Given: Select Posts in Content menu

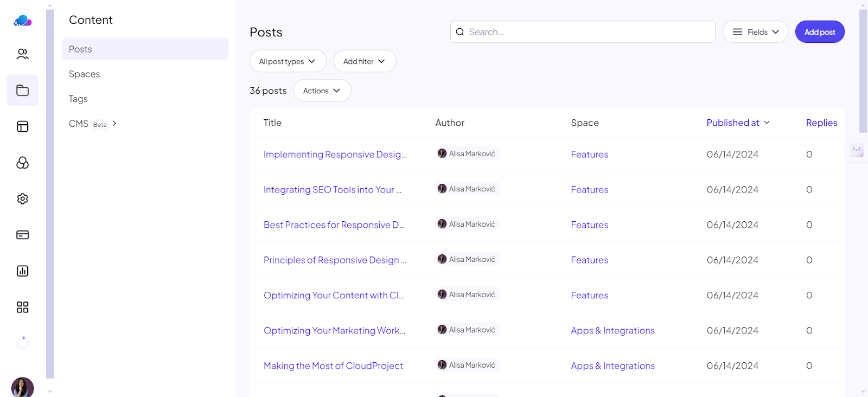Looking at the screenshot, I should [145, 49].
